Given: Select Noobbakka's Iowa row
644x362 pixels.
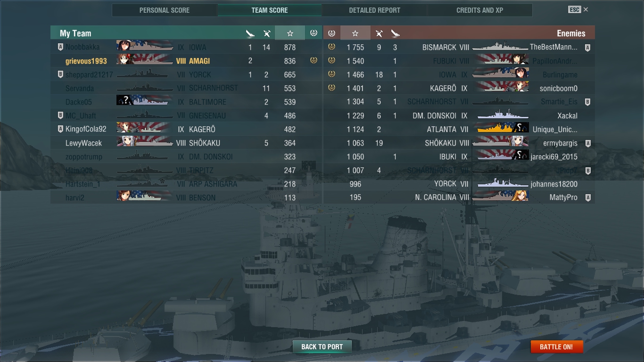Looking at the screenshot, I should click(186, 47).
